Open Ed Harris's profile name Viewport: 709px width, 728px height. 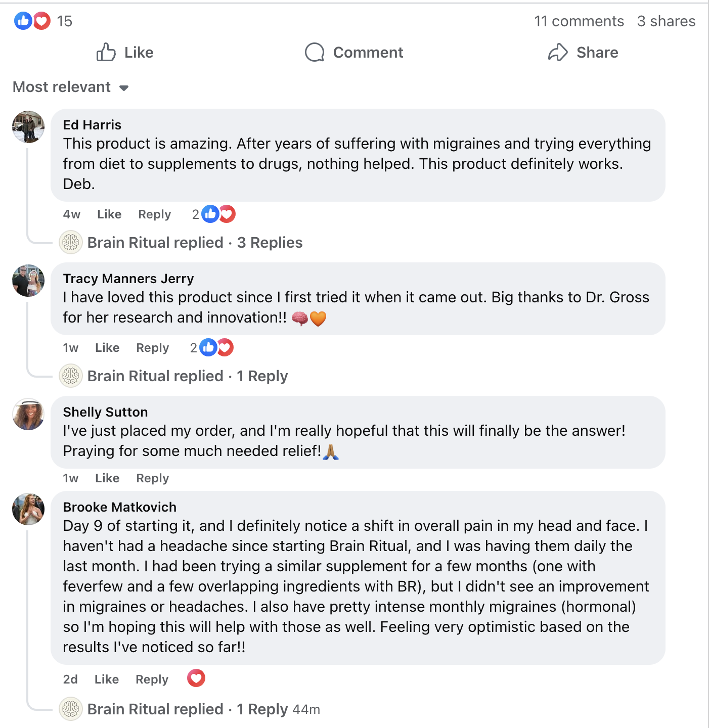(x=92, y=124)
